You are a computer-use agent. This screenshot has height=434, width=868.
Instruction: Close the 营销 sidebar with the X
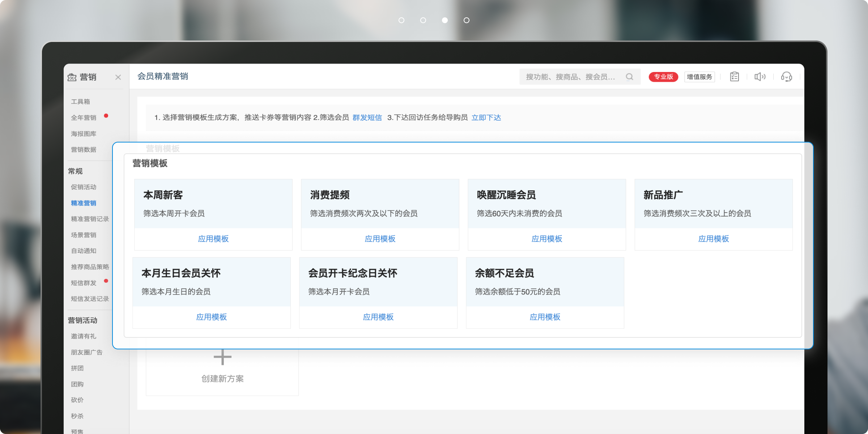coord(118,77)
